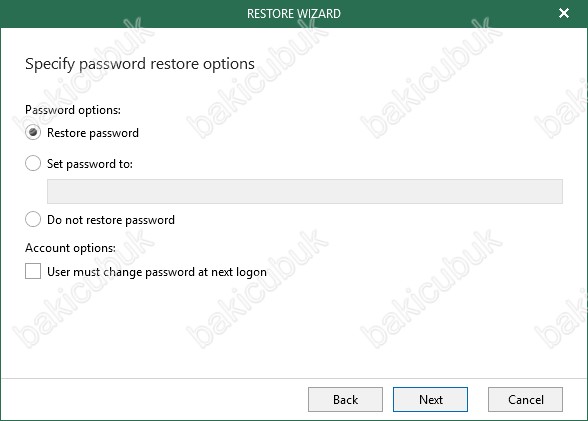The image size is (588, 421).
Task: Click the Back button
Action: (x=345, y=400)
